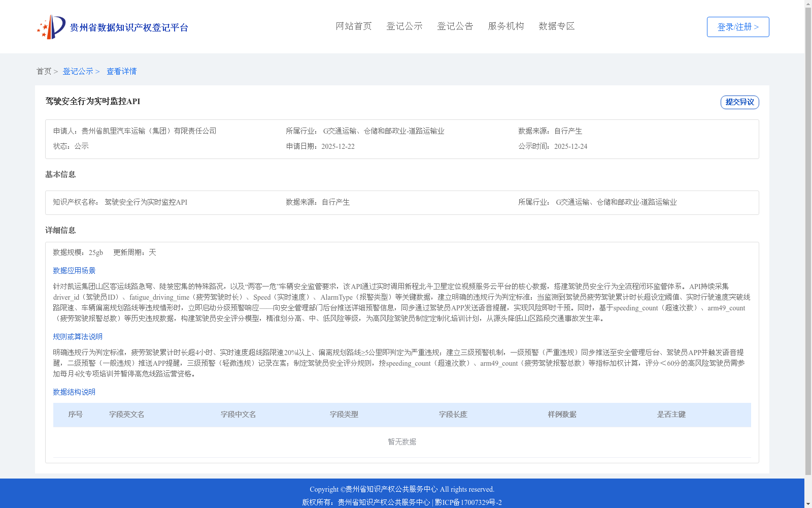Image resolution: width=812 pixels, height=508 pixels.
Task: Click the 数据结构说明 subheading
Action: click(74, 392)
